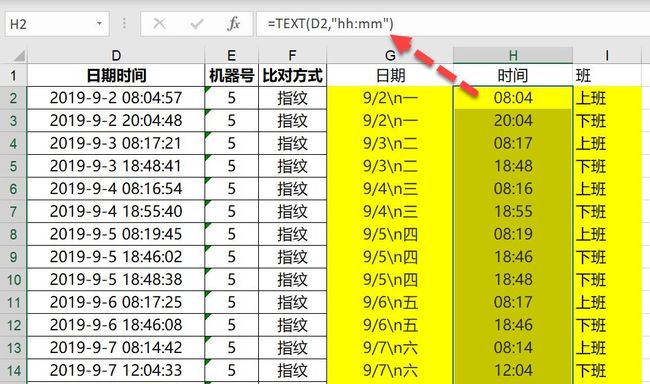Image resolution: width=650 pixels, height=384 pixels.
Task: Open the Name Box dropdown arrow
Action: (99, 24)
